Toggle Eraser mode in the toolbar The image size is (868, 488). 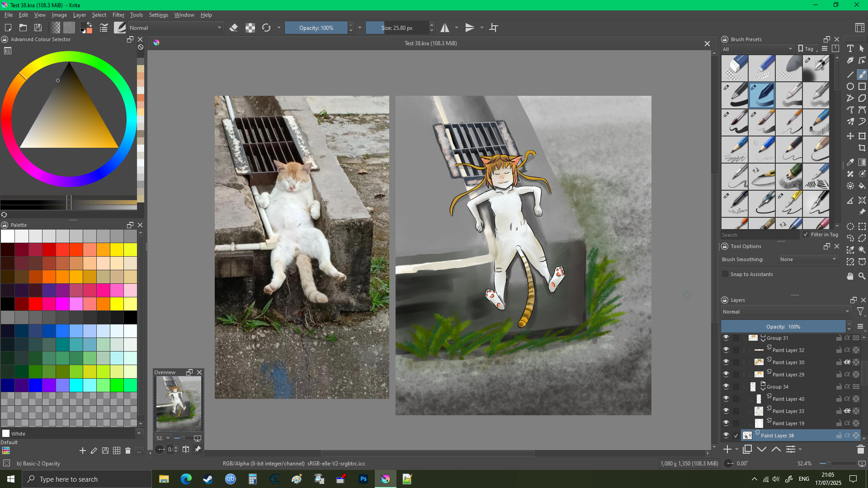point(234,28)
